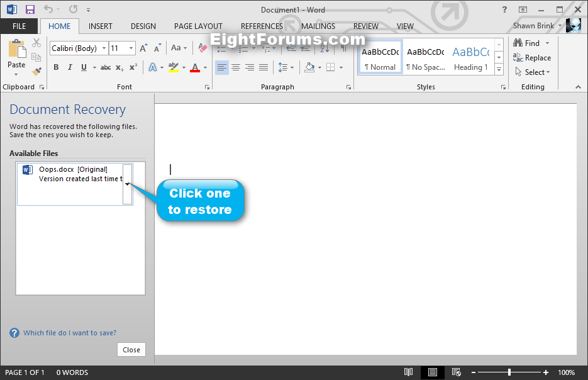Open Web Layout view from status bar
The image size is (588, 380).
click(x=457, y=372)
